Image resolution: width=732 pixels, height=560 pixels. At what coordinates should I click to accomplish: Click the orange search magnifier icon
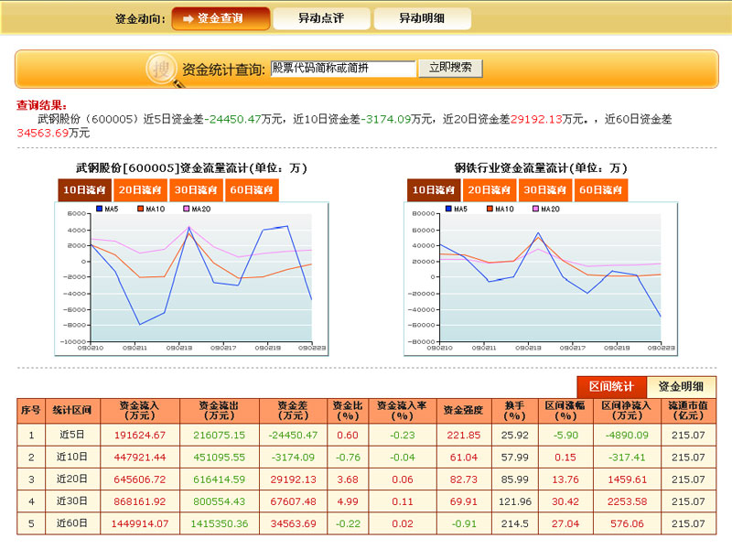click(x=163, y=69)
